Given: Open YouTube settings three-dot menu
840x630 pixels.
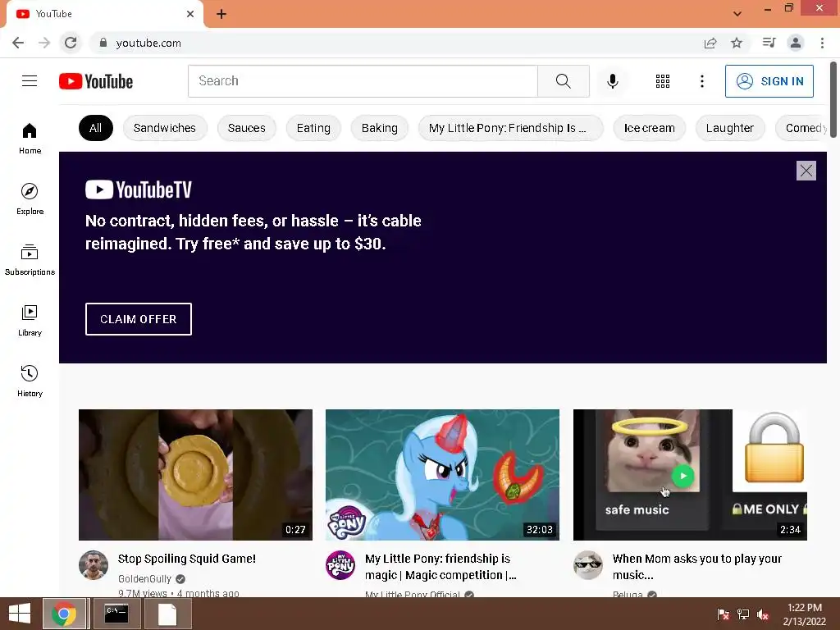Looking at the screenshot, I should pyautogui.click(x=702, y=81).
